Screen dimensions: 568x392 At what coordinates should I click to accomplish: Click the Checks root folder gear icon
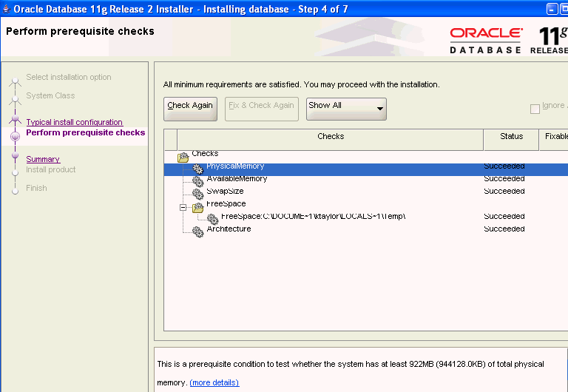tap(183, 157)
